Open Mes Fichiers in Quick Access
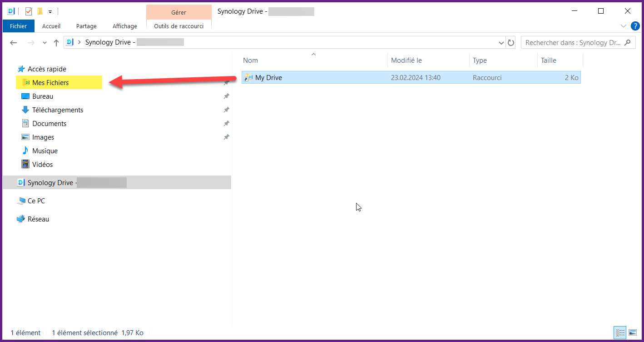This screenshot has height=342, width=644. [x=50, y=83]
